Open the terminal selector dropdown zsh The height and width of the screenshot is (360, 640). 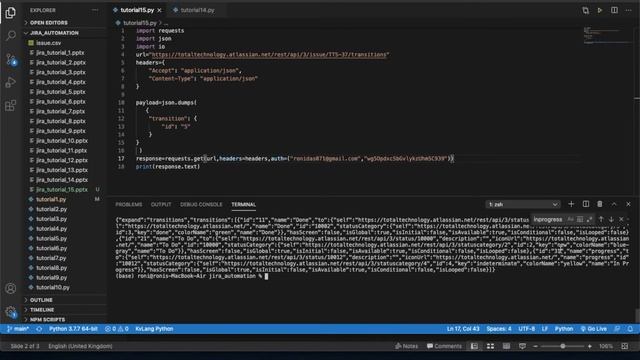point(523,204)
